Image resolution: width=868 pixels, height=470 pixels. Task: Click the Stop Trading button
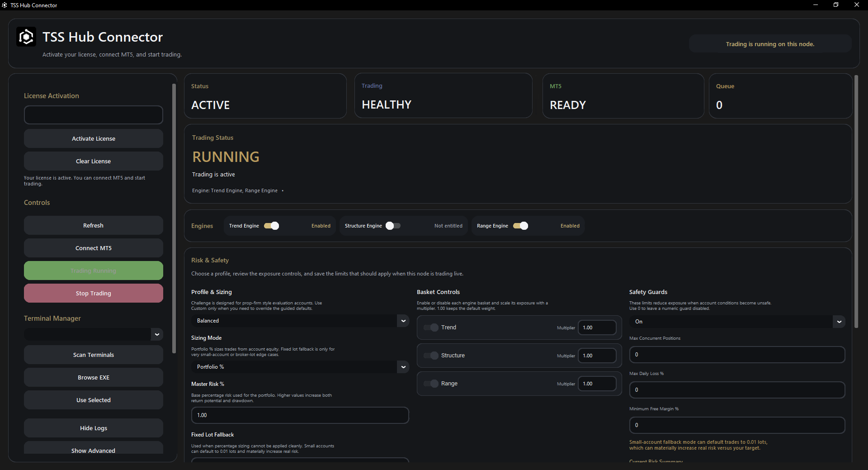tap(94, 293)
